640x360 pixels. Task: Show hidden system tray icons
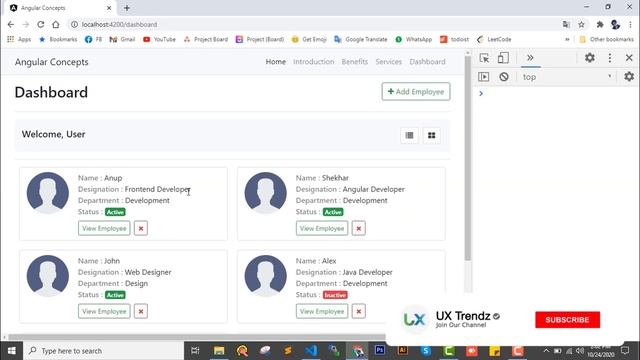pos(546,351)
